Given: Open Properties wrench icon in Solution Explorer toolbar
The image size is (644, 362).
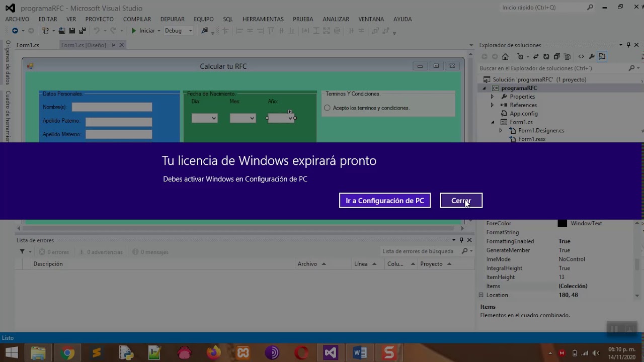Looking at the screenshot, I should point(592,57).
